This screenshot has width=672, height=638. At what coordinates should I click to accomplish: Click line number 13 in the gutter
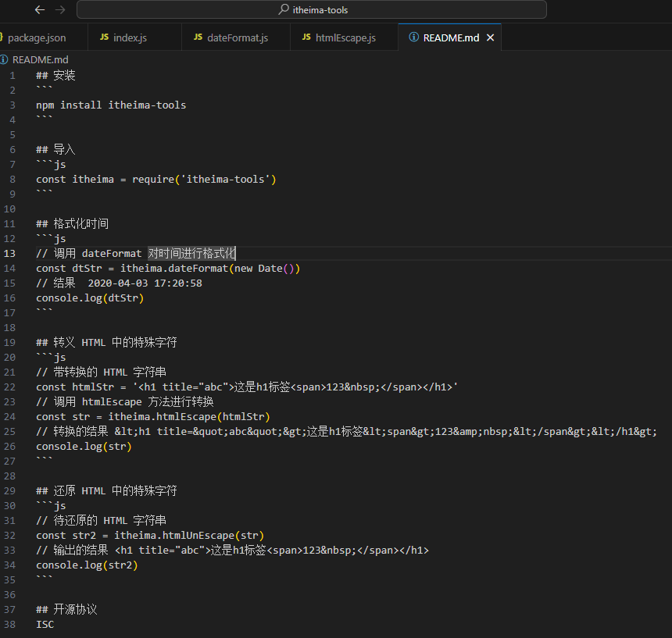pos(14,253)
